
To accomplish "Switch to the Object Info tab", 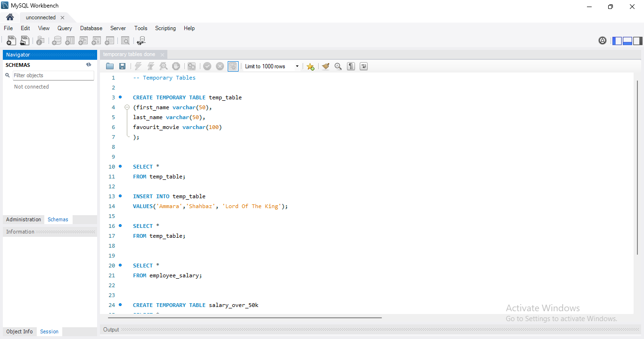I will click(20, 331).
